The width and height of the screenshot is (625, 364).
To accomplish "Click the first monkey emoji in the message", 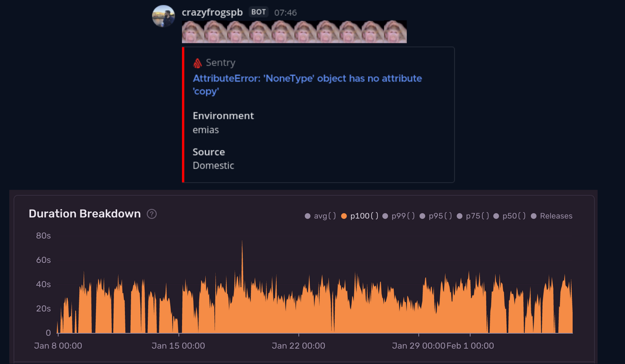I will (193, 32).
